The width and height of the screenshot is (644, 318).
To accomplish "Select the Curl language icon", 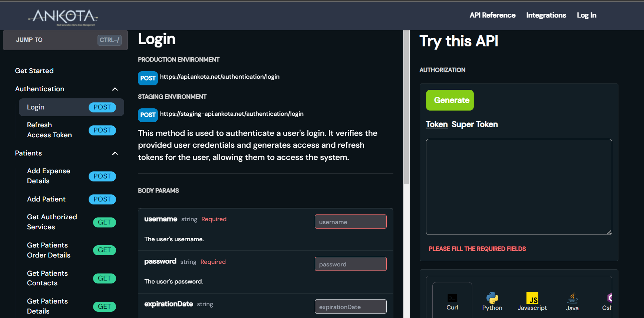I will pos(452,301).
